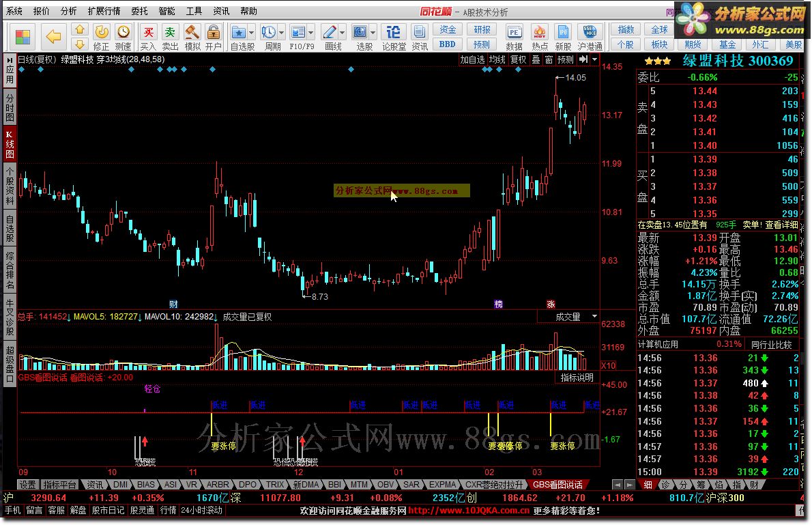Viewport: 812px width, 525px height.
Task: Open the 自选股 star folder icon
Action: pyautogui.click(x=238, y=32)
